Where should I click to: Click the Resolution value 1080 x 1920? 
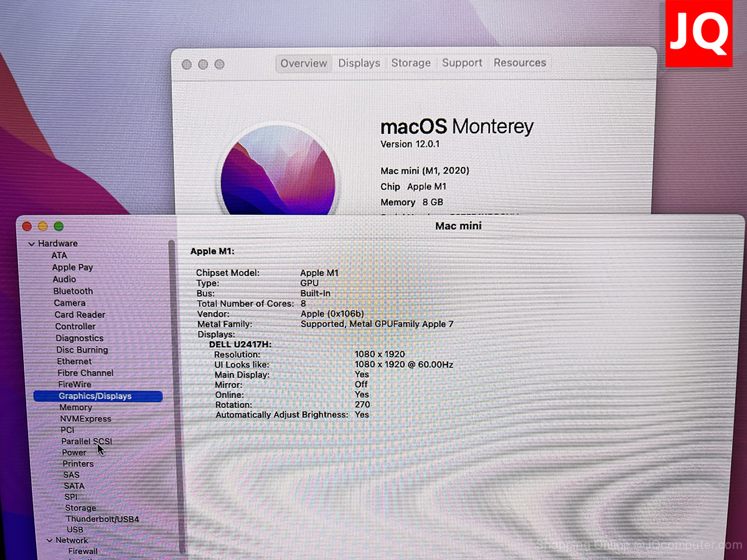click(380, 354)
